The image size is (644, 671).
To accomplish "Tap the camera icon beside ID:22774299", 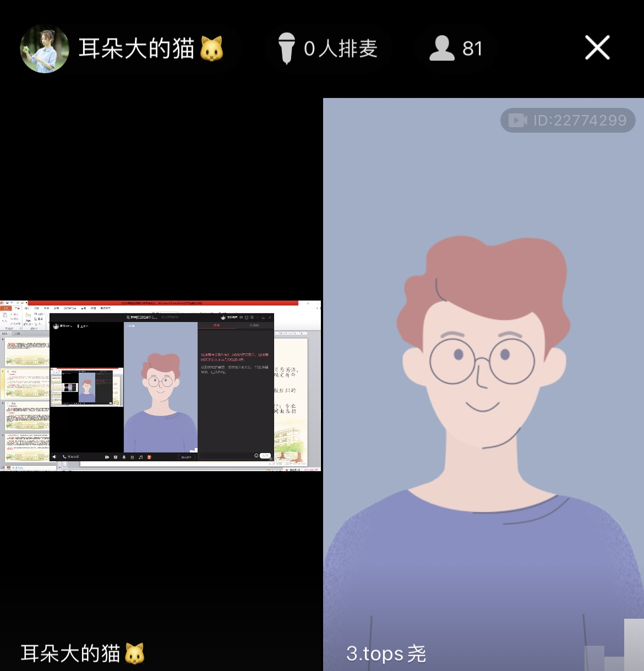I will click(x=517, y=120).
